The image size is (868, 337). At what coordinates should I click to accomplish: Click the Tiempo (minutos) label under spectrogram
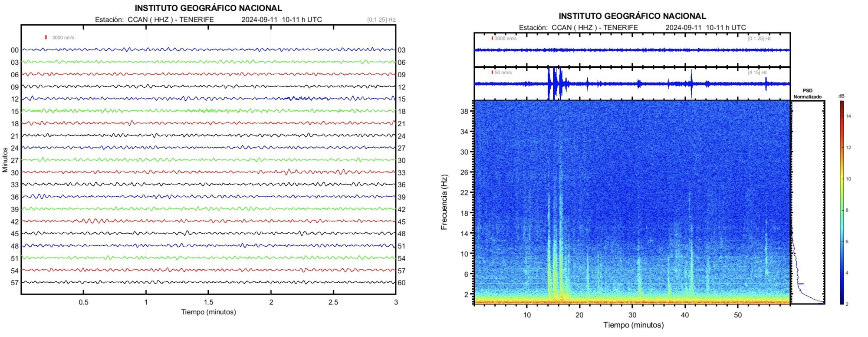tap(633, 325)
